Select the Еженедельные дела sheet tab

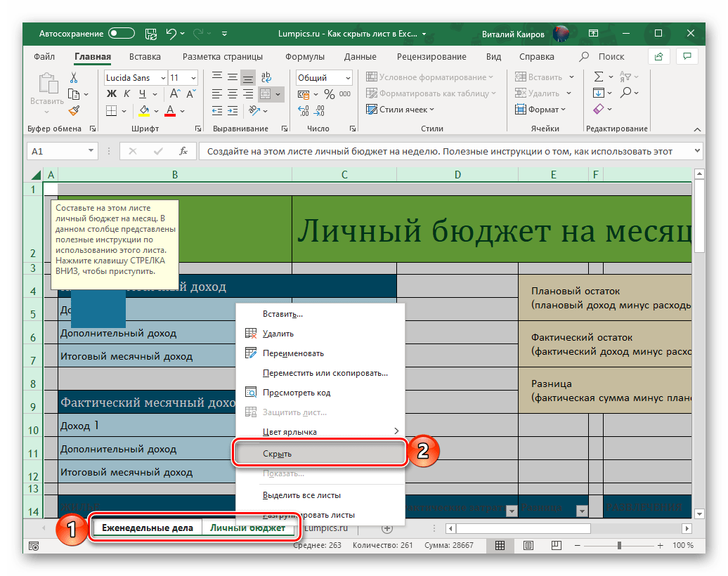point(148,528)
